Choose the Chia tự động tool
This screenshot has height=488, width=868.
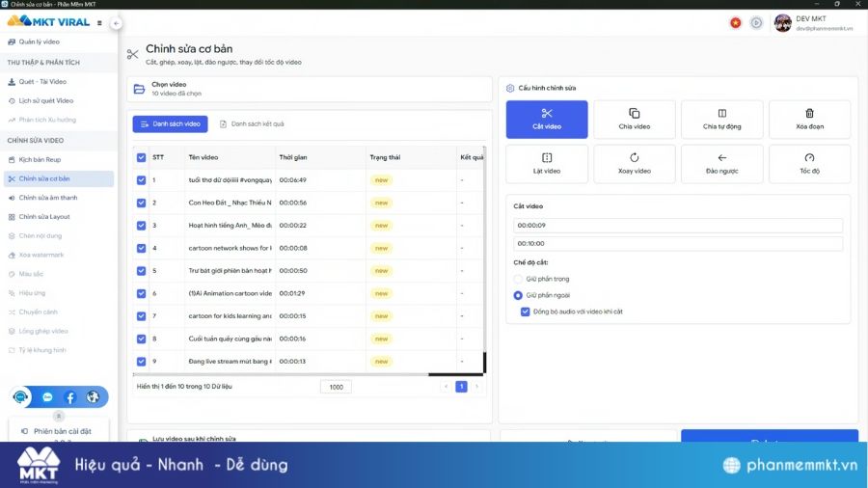pos(721,119)
